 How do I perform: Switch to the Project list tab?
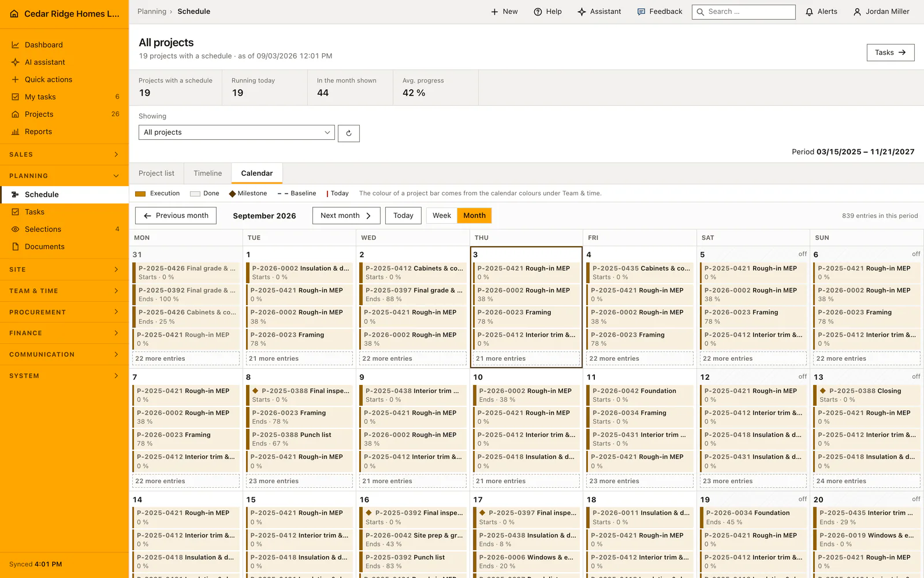coord(157,173)
